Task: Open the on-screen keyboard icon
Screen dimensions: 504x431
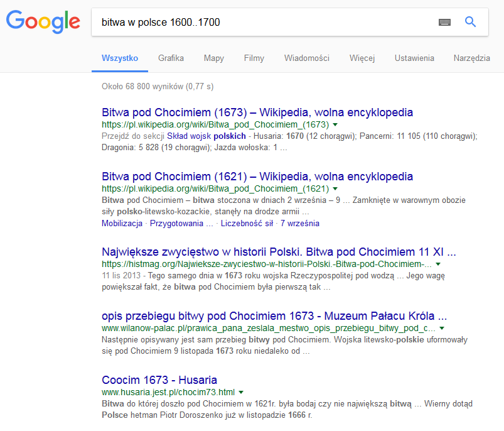Action: coord(444,22)
